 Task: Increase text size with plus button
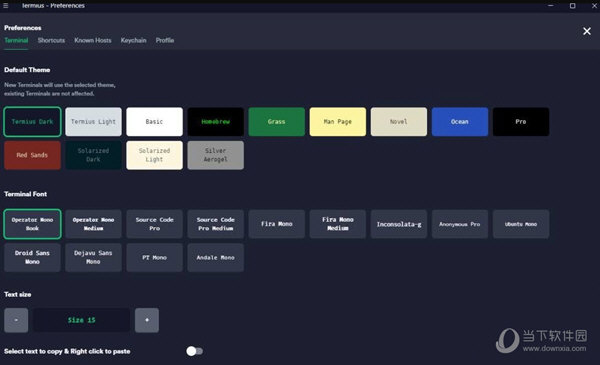point(147,320)
